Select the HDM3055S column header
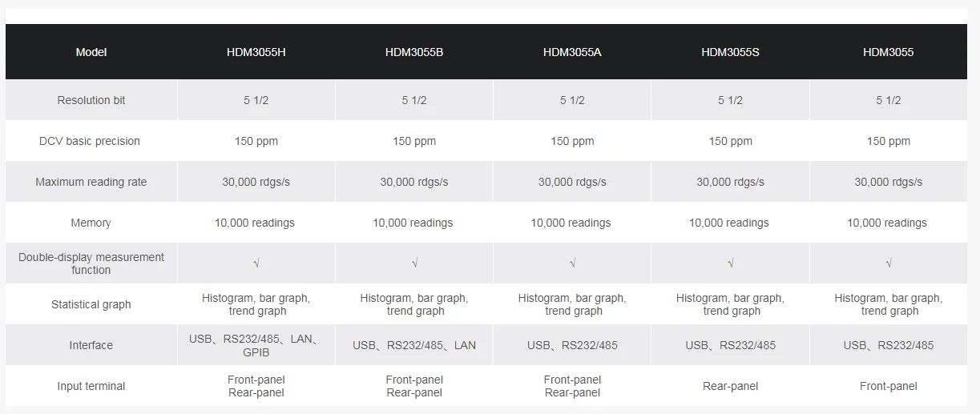The width and height of the screenshot is (980, 414). tap(730, 52)
